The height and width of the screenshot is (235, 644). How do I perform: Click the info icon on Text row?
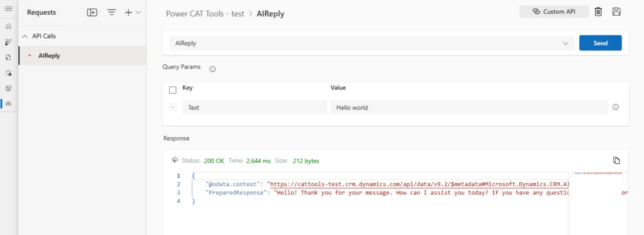coord(615,107)
